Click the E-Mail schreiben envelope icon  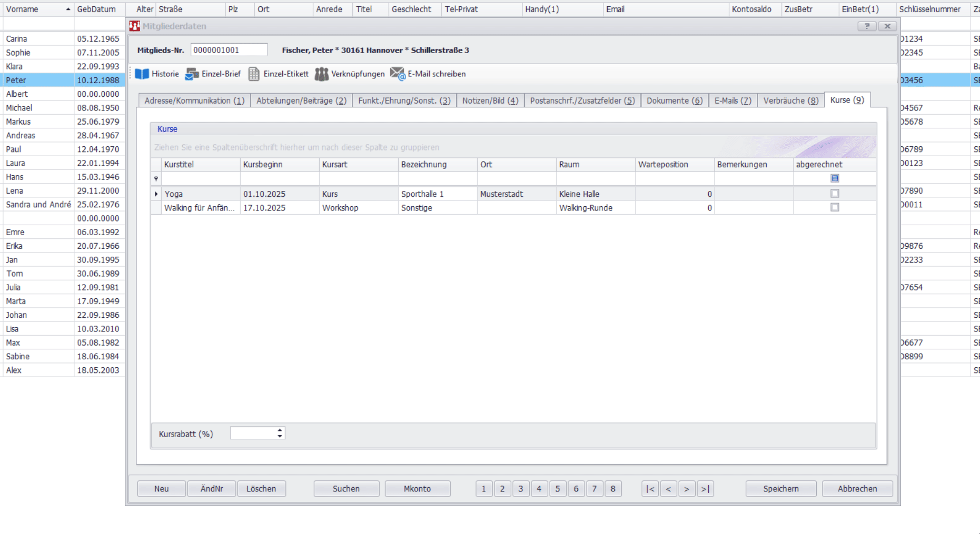[398, 74]
